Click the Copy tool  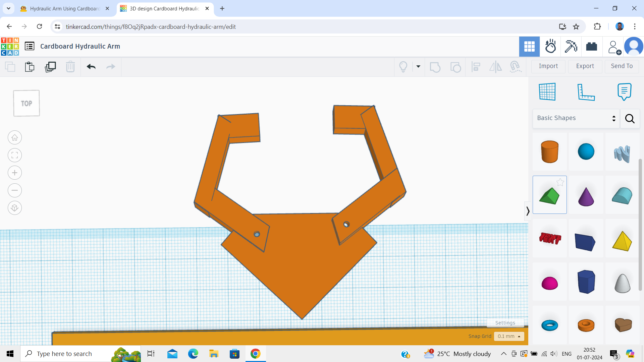pos(10,67)
